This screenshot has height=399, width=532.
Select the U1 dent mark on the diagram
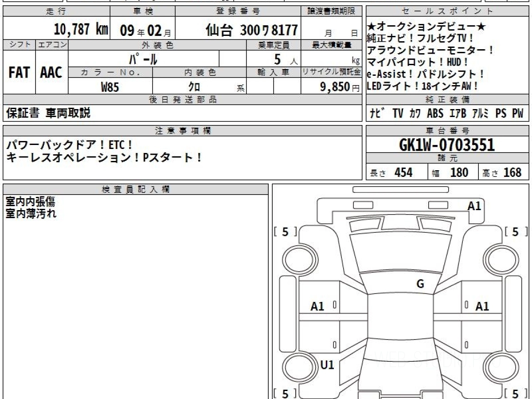pyautogui.click(x=327, y=365)
